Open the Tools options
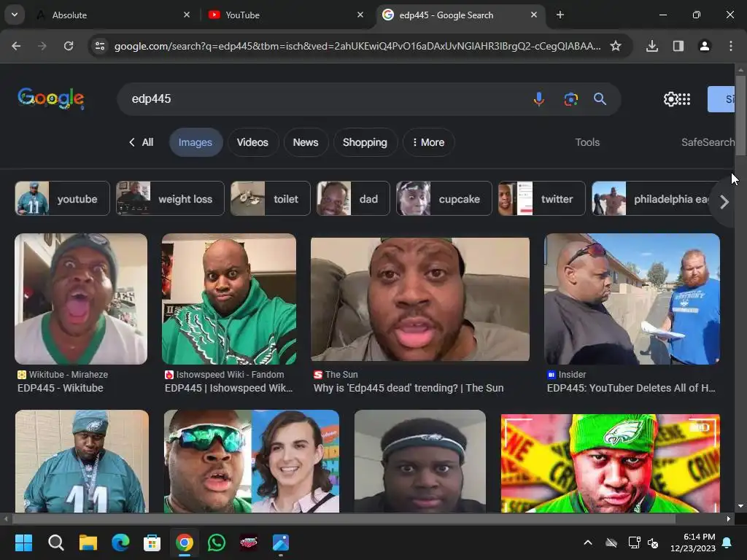The width and height of the screenshot is (747, 560). [x=587, y=142]
